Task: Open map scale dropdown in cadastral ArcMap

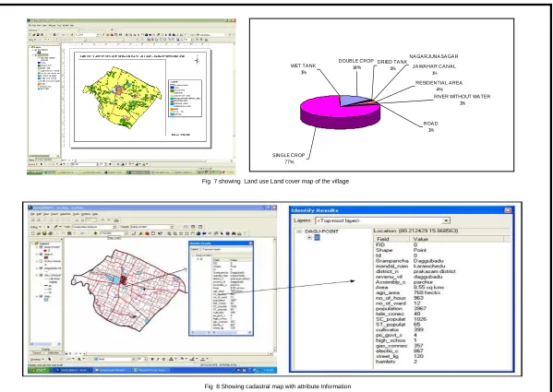Action: point(126,233)
